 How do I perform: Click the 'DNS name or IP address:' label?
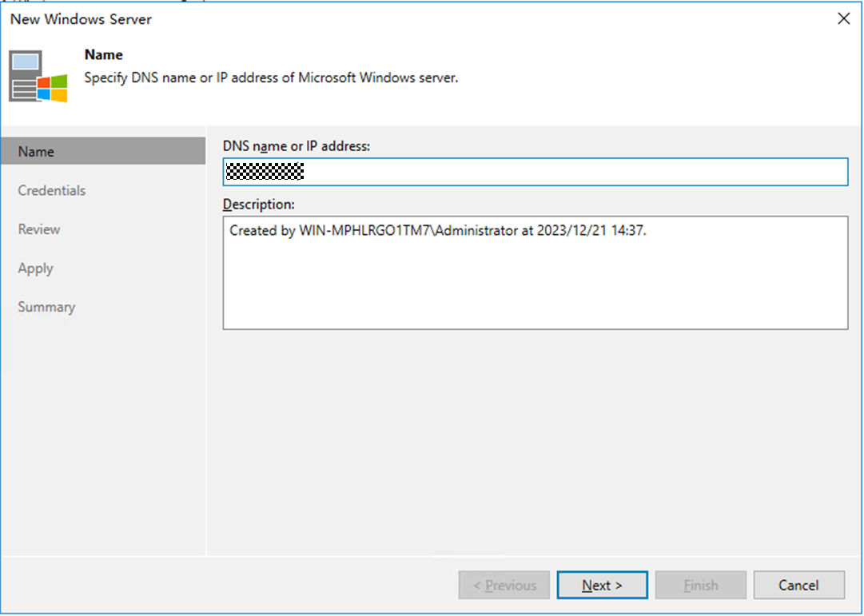[297, 145]
